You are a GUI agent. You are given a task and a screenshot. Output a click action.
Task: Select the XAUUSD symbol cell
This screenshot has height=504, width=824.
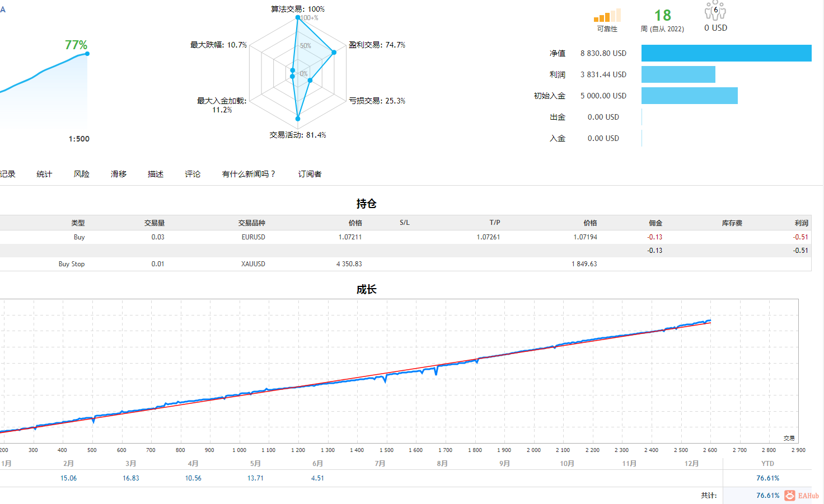pos(254,264)
